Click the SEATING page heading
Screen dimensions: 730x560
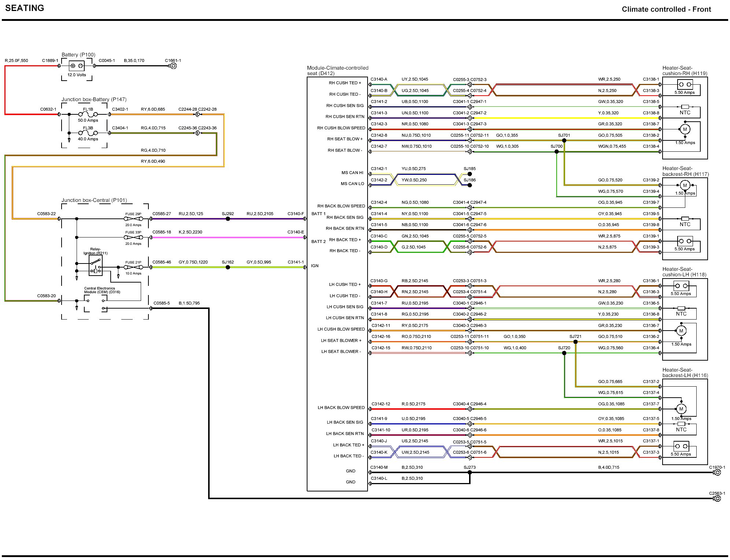(x=25, y=8)
